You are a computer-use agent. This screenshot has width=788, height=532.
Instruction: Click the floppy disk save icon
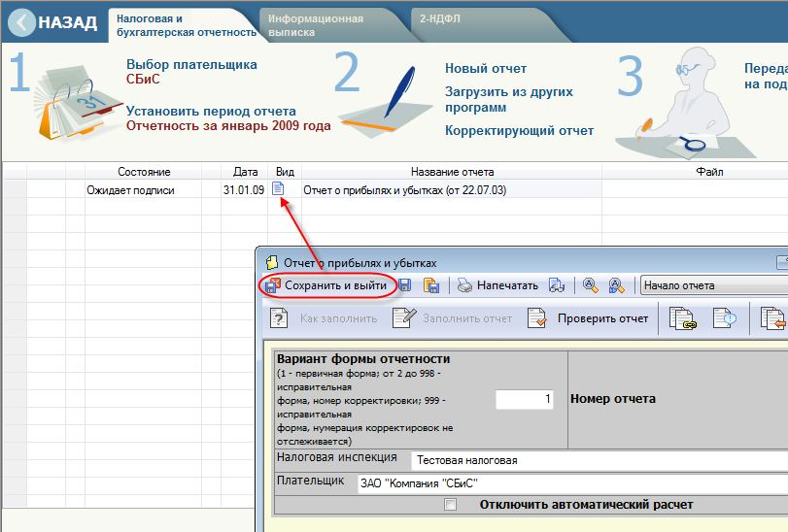(404, 285)
